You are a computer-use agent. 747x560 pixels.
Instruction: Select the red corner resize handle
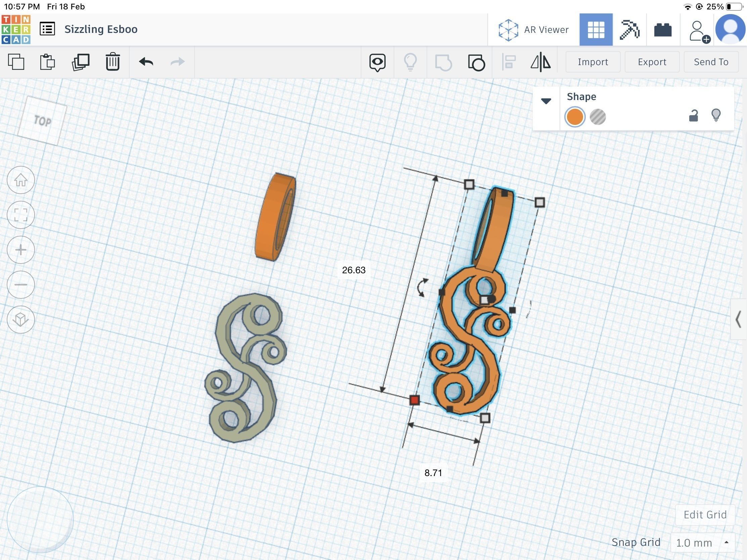tap(414, 400)
